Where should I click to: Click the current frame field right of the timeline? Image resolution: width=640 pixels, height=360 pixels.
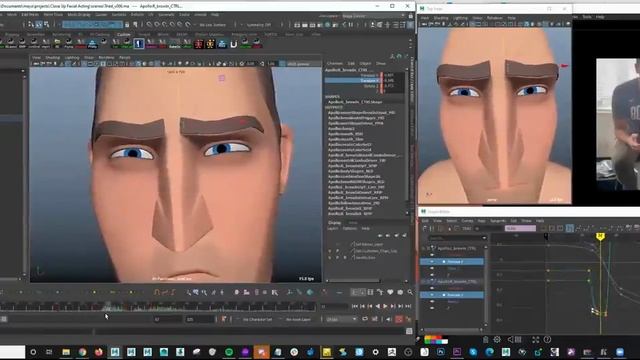point(334,306)
